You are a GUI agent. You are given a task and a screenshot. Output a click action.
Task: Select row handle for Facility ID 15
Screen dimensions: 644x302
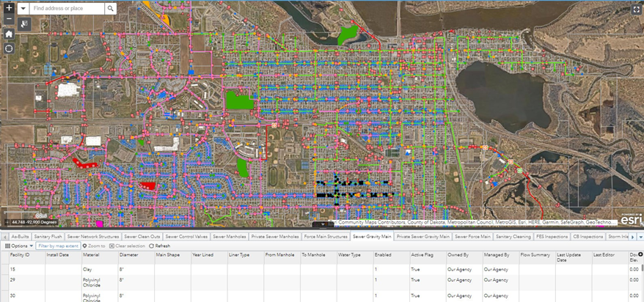pyautogui.click(x=6, y=270)
